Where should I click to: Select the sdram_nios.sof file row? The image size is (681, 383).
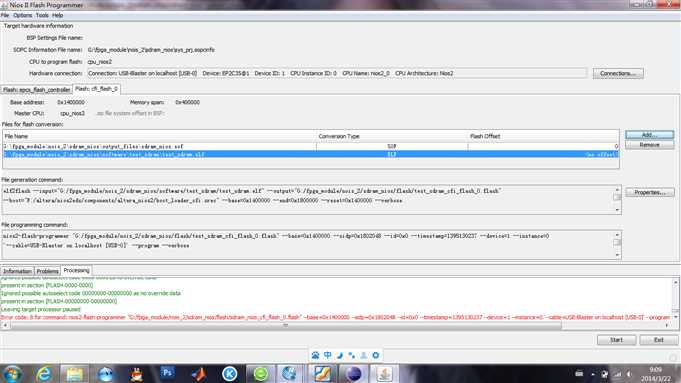311,147
